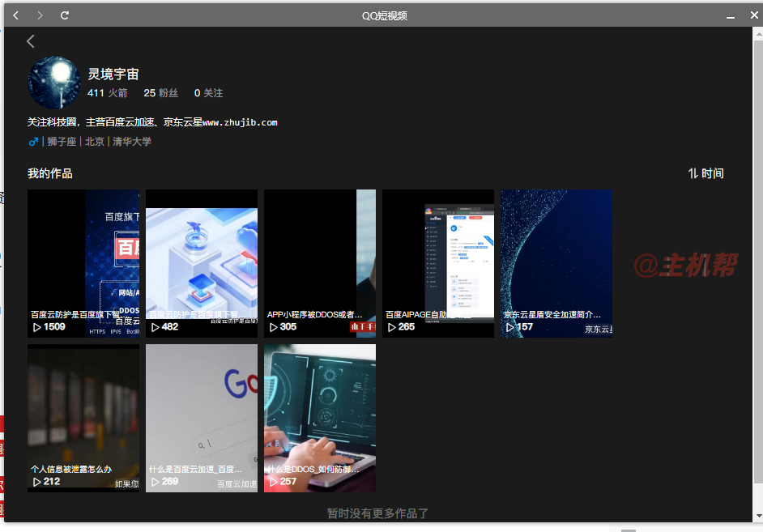This screenshot has height=532, width=763.
Task: Open the video with 1509 plays
Action: (83, 263)
